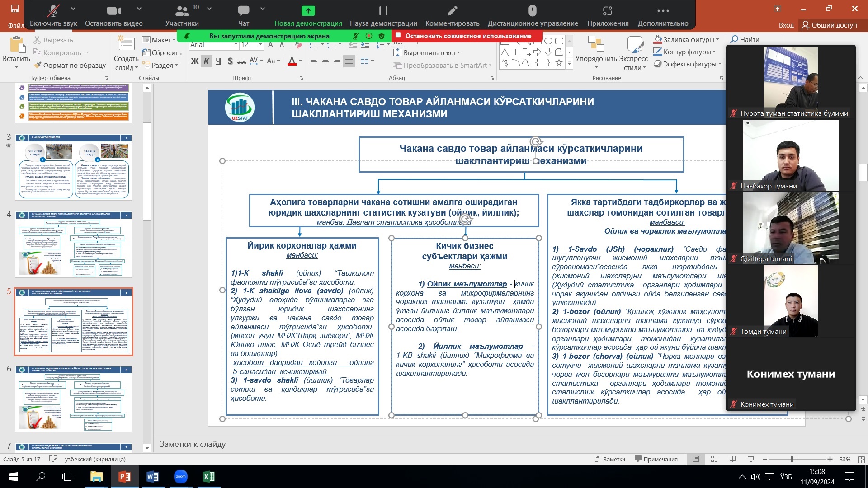Select slide 4 thumbnail
Image resolution: width=868 pixels, height=488 pixels.
pos(74,244)
